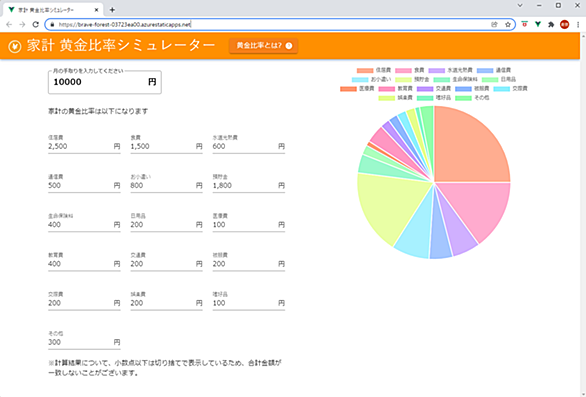Click the 娯楽費 field showing 200

166,301
